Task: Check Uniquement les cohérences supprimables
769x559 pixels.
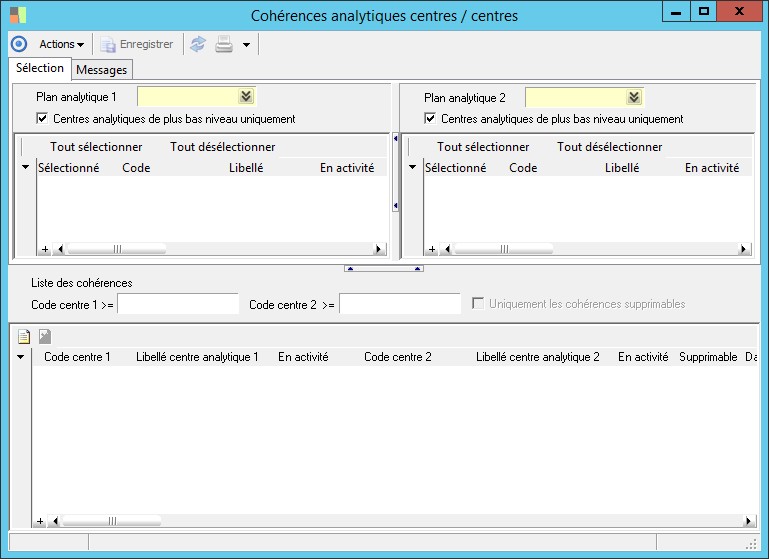Action: [x=478, y=304]
